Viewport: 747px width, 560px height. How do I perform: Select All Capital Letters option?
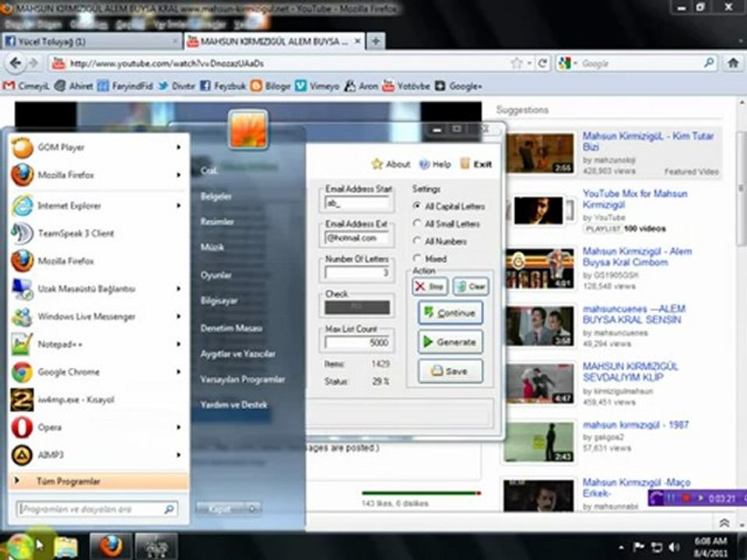tap(449, 206)
